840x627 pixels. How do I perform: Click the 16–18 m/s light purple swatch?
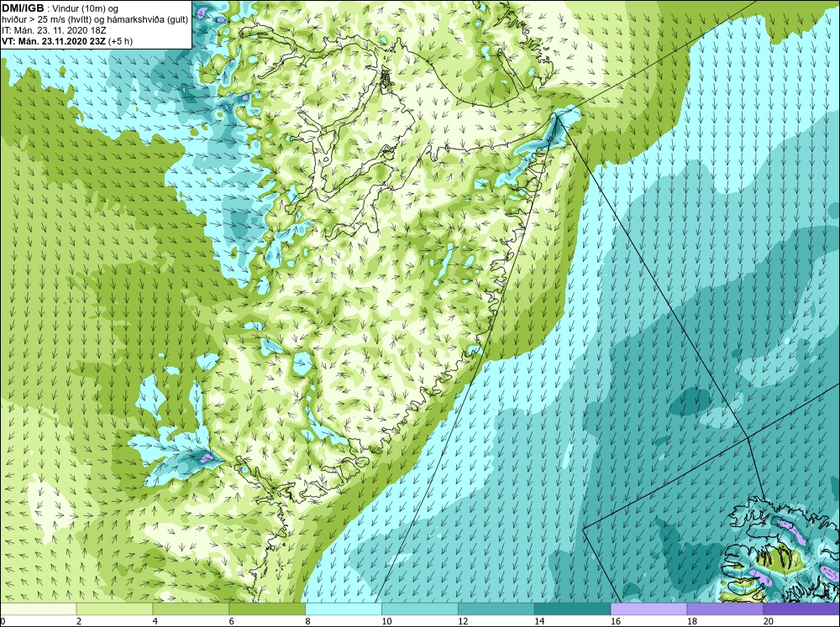point(648,609)
